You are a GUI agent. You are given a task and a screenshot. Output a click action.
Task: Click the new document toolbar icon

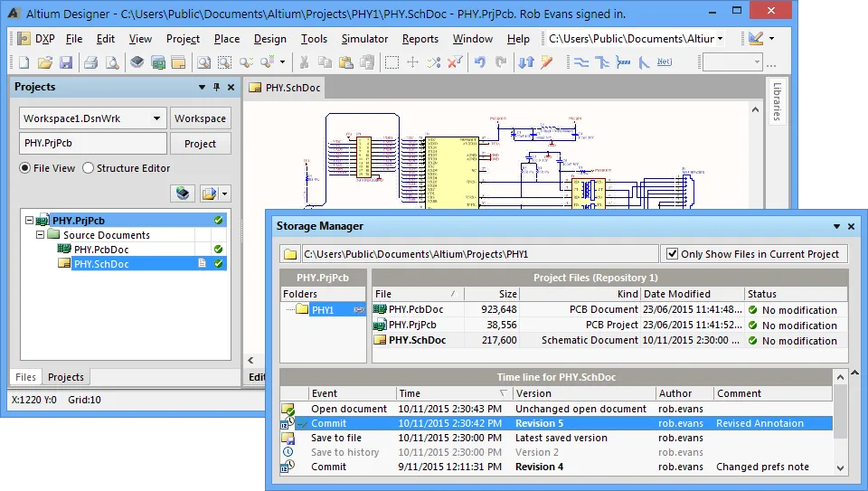coord(24,62)
